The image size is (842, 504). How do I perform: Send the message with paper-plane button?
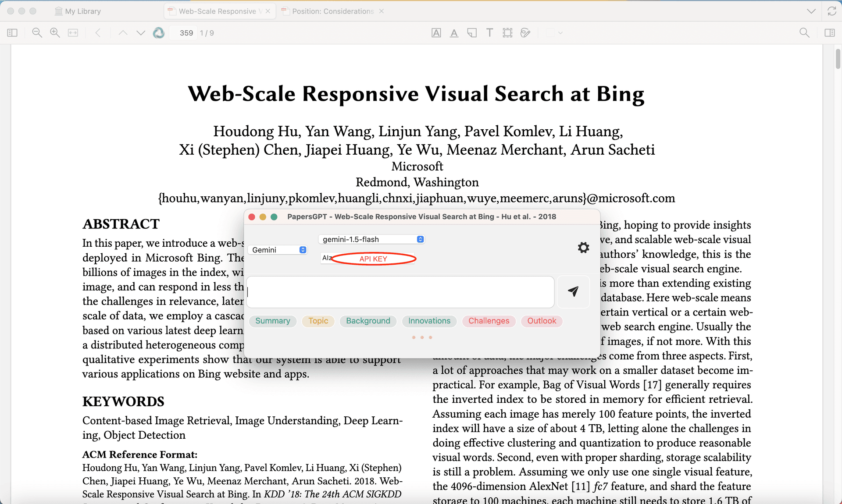click(573, 291)
